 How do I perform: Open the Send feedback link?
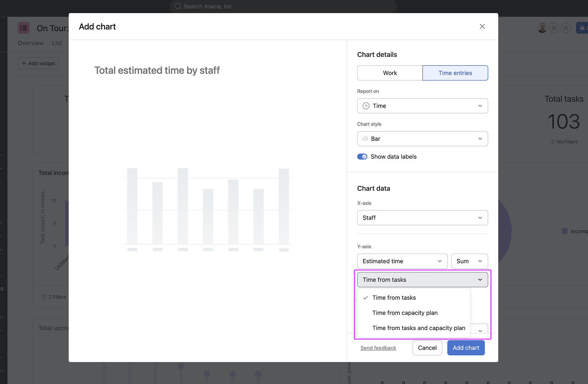pyautogui.click(x=378, y=348)
